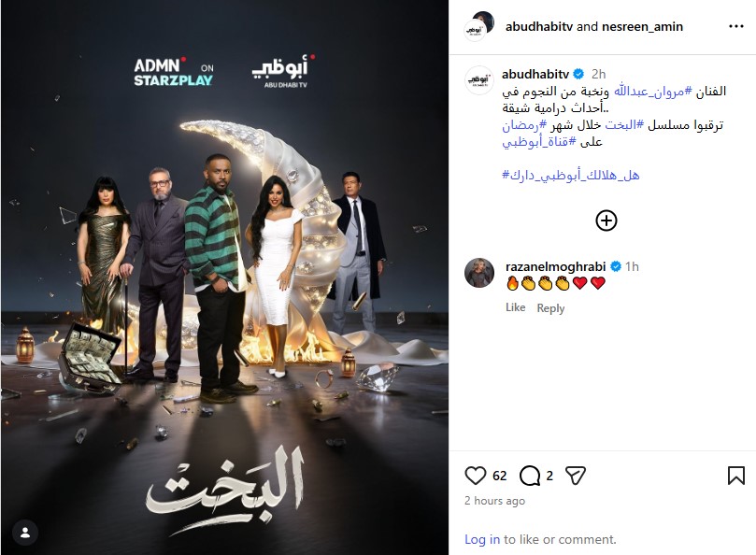
Task: Click the abudhabitv verified badge in caption
Action: pyautogui.click(x=578, y=74)
